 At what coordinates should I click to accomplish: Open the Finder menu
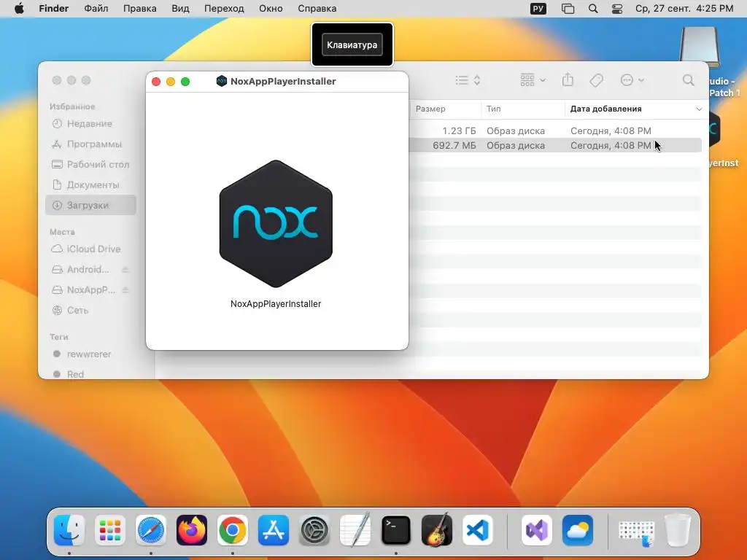(x=53, y=9)
